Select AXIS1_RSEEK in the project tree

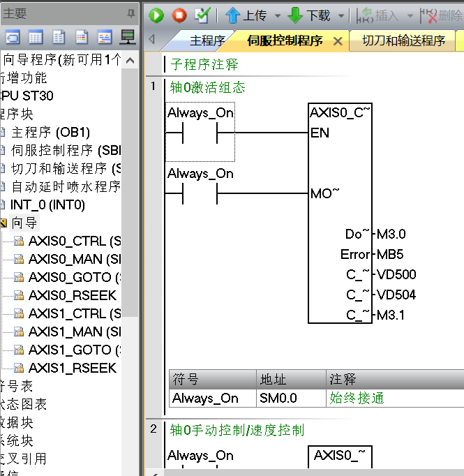72,369
